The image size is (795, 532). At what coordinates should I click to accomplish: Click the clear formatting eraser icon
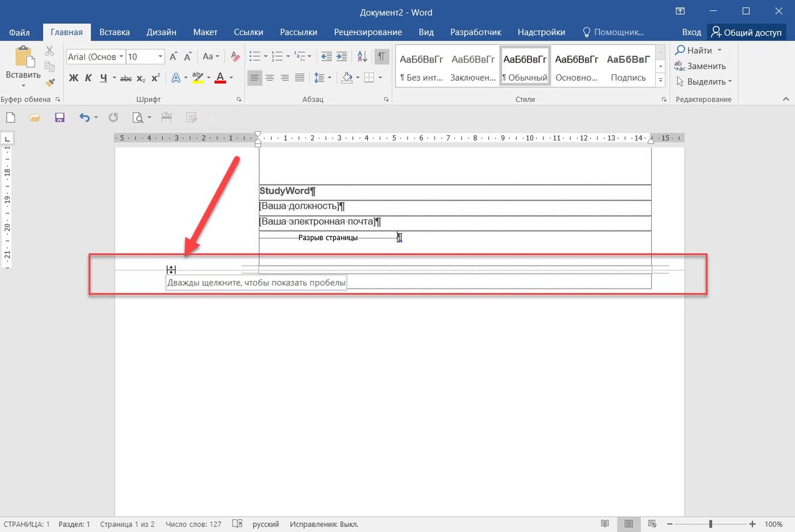235,57
